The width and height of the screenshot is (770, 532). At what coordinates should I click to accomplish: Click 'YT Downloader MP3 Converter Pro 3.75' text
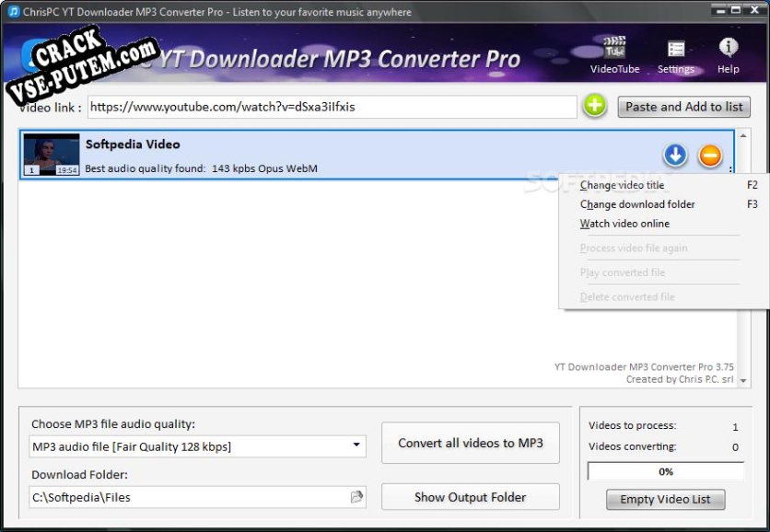pos(644,366)
